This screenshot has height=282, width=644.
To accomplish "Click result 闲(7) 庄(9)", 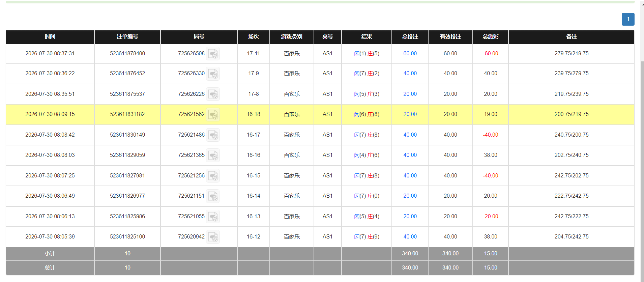I will [x=367, y=237].
